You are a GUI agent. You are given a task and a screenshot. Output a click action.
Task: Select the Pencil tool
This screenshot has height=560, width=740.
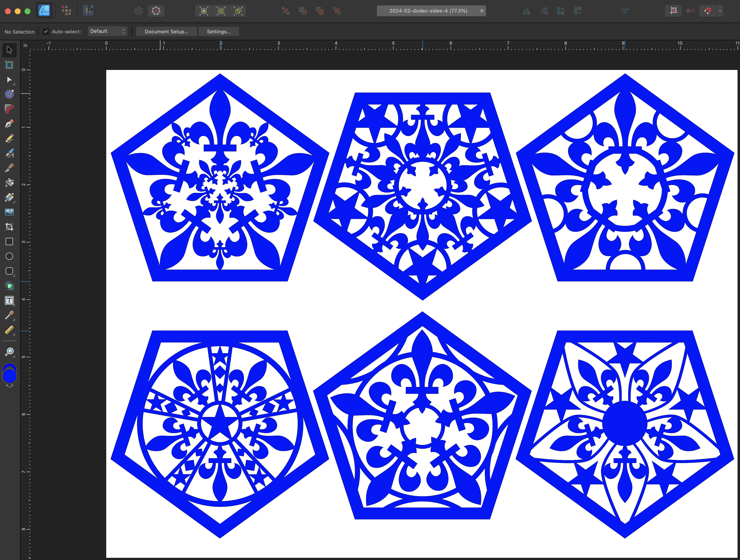point(9,138)
